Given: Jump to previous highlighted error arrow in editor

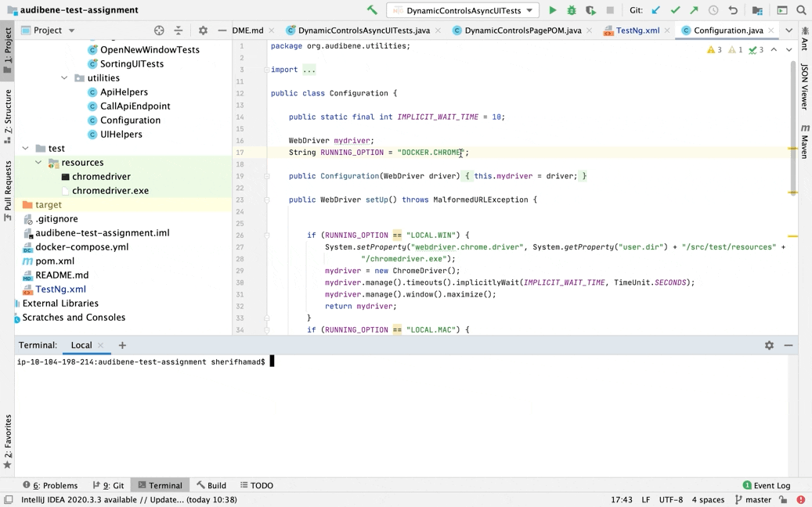Looking at the screenshot, I should point(774,49).
